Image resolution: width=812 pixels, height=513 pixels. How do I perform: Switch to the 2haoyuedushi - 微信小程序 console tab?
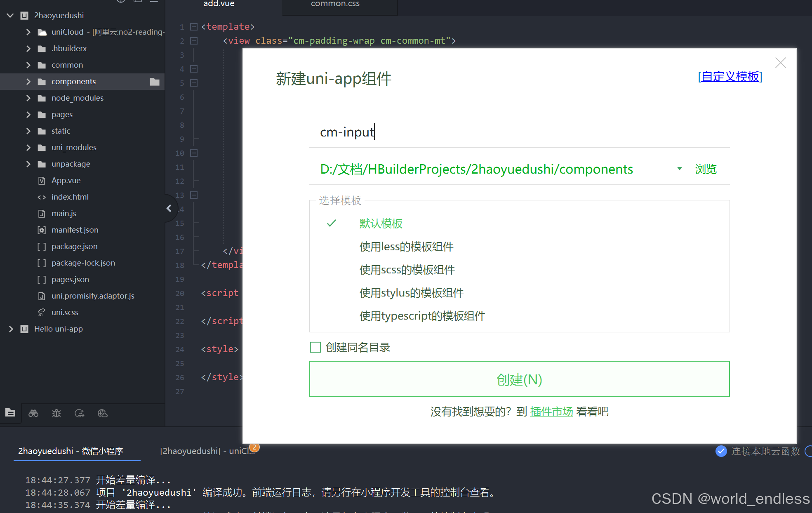click(x=70, y=451)
